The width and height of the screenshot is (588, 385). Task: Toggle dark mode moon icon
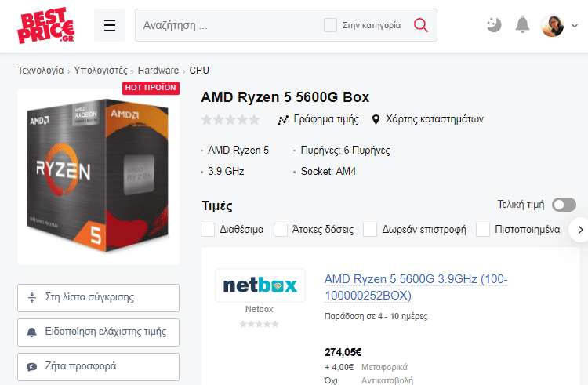pyautogui.click(x=494, y=25)
